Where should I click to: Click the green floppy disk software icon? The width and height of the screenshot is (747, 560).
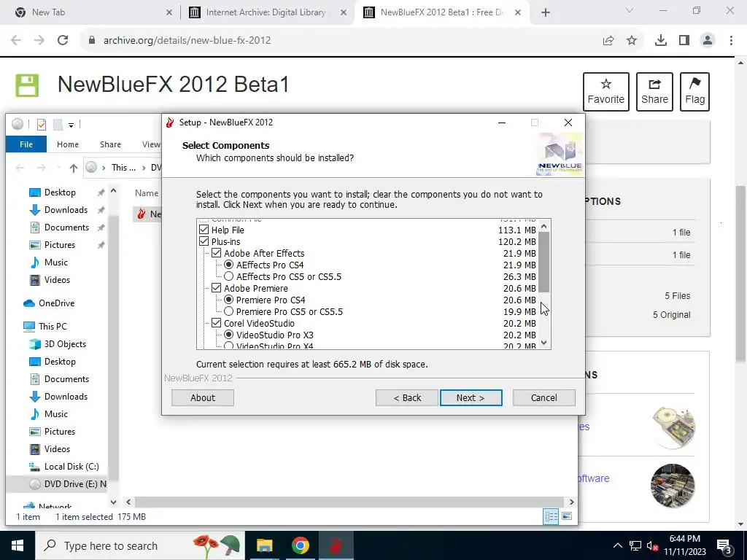tap(27, 86)
